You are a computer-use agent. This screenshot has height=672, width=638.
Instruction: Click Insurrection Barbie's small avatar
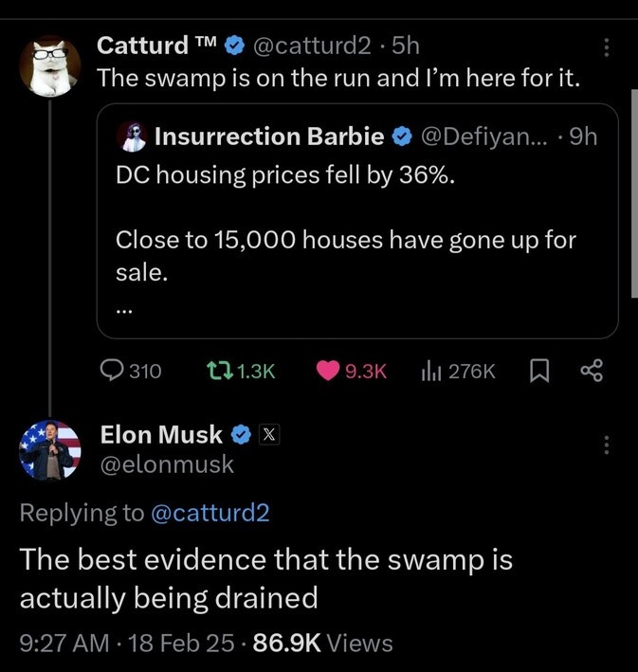tap(131, 137)
